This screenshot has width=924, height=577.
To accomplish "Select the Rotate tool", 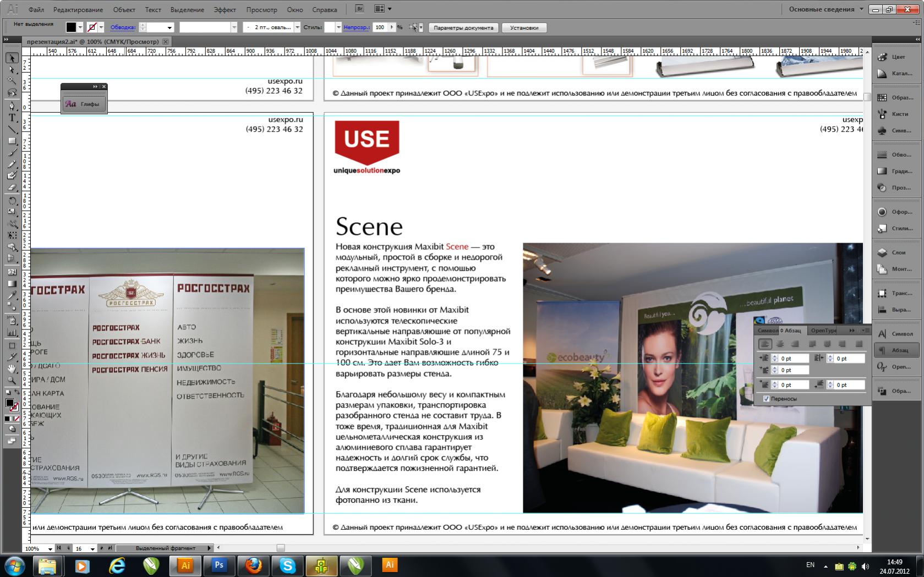I will tap(12, 200).
